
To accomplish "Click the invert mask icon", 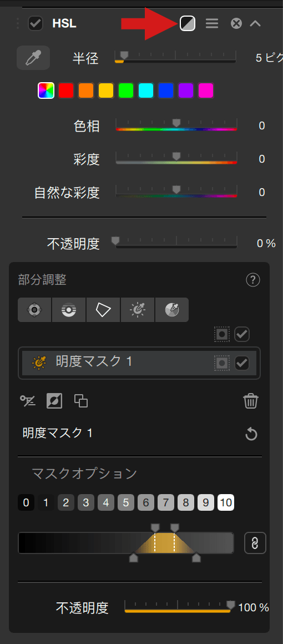I will point(54,400).
